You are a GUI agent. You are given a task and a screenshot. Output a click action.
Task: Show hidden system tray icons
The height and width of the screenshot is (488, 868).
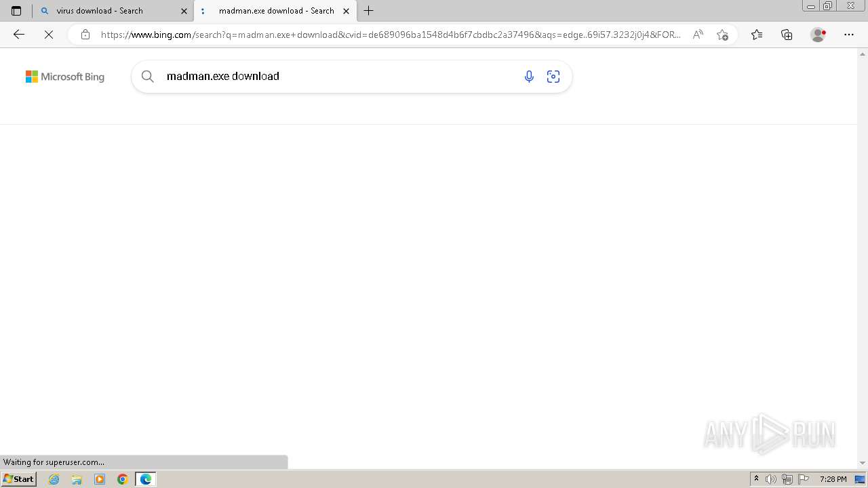(x=756, y=479)
